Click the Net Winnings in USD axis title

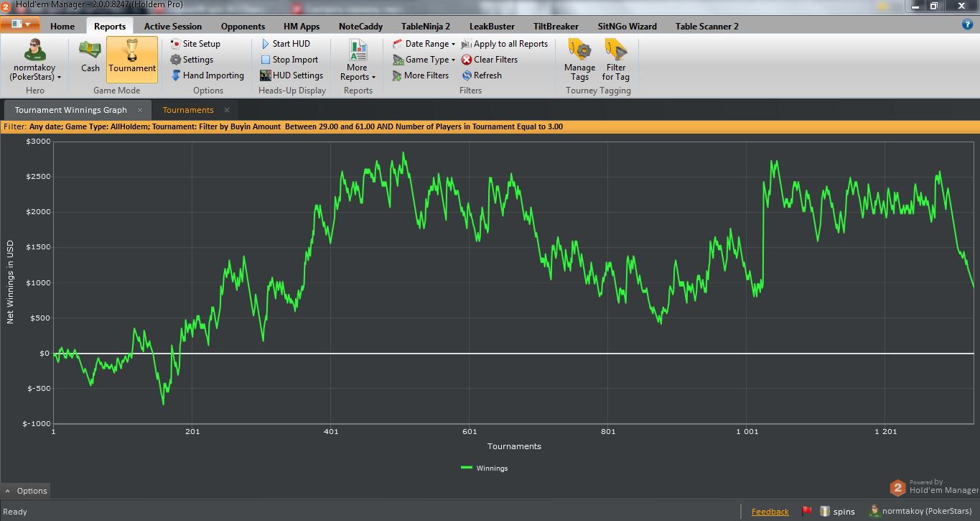[x=10, y=282]
